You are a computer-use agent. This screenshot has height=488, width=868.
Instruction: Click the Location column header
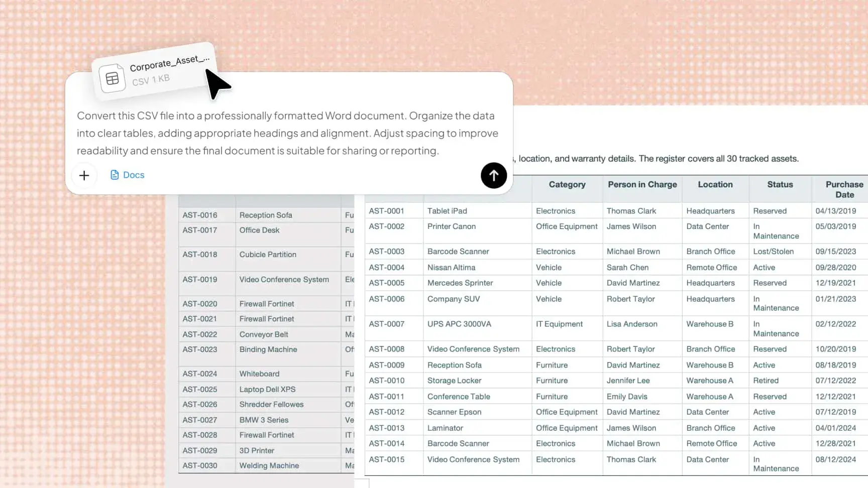(x=715, y=185)
